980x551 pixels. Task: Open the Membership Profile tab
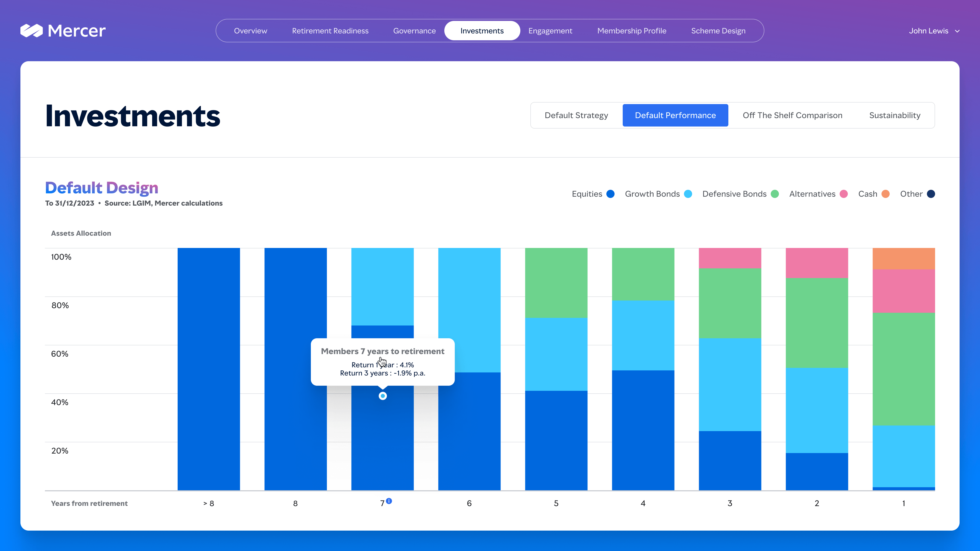click(632, 31)
